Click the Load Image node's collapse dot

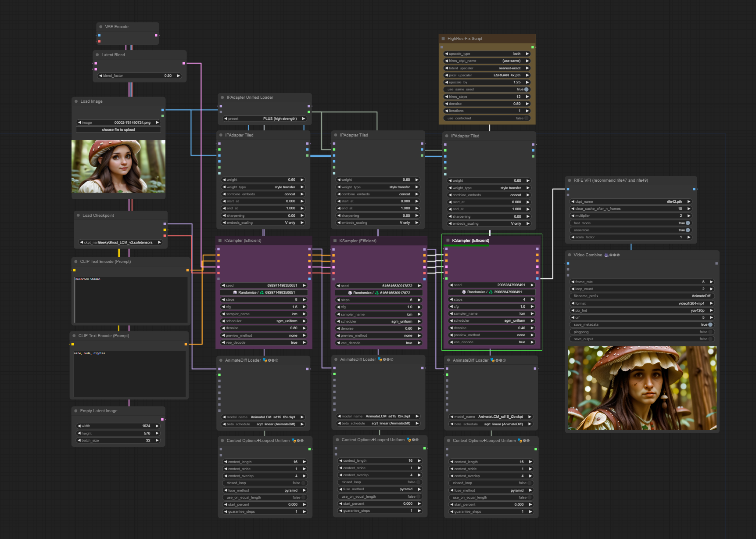click(76, 101)
